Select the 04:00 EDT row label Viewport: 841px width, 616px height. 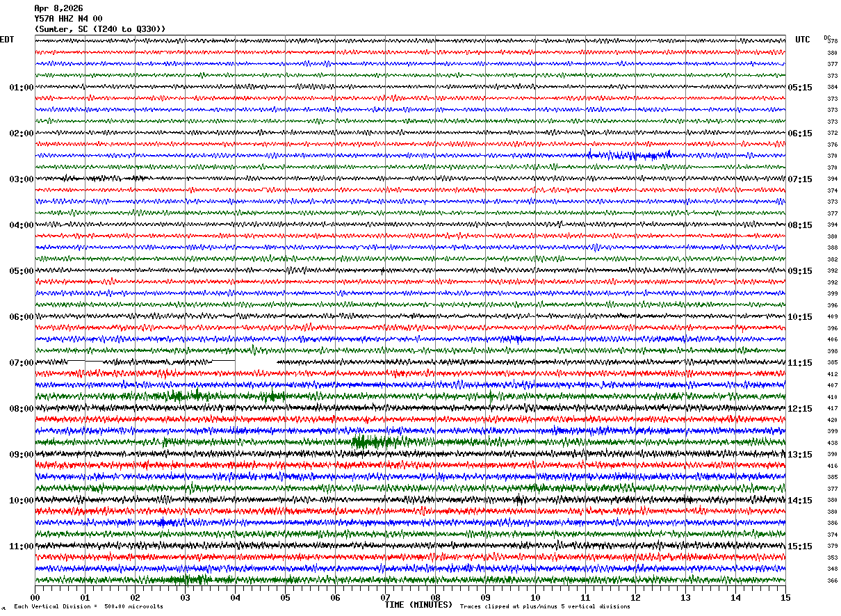click(x=22, y=225)
